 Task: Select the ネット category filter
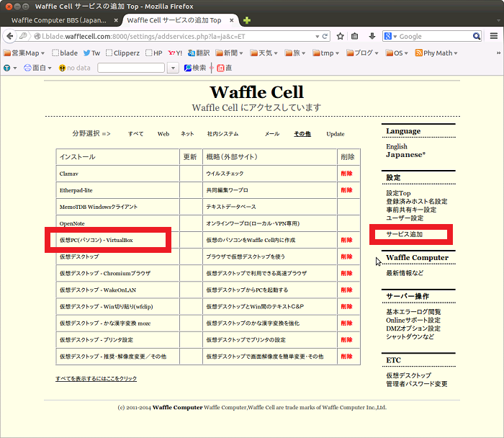187,134
